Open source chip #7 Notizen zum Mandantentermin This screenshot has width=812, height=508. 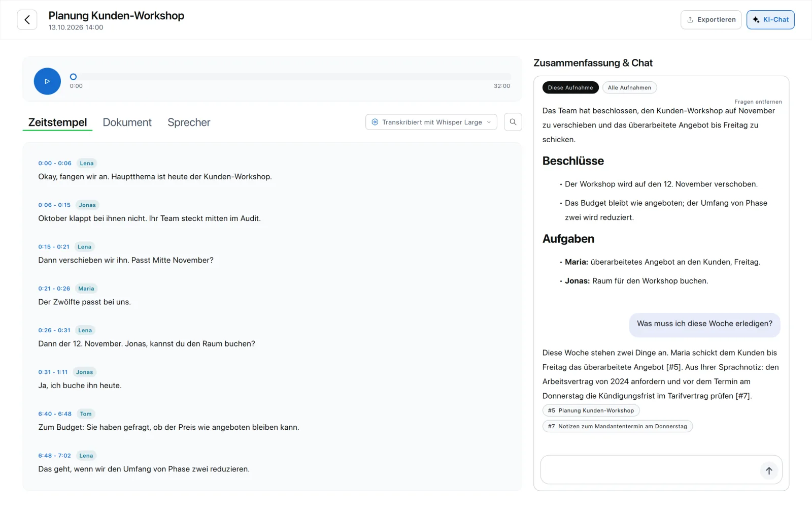(617, 426)
